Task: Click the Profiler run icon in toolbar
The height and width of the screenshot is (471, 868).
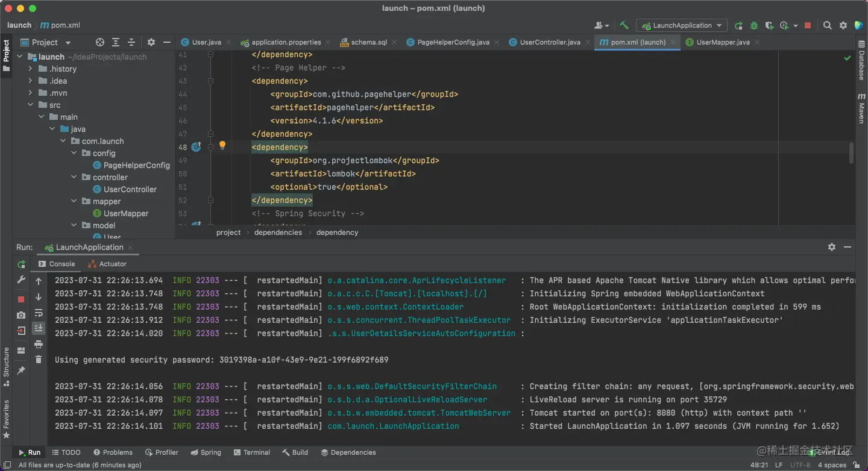Action: (x=784, y=25)
